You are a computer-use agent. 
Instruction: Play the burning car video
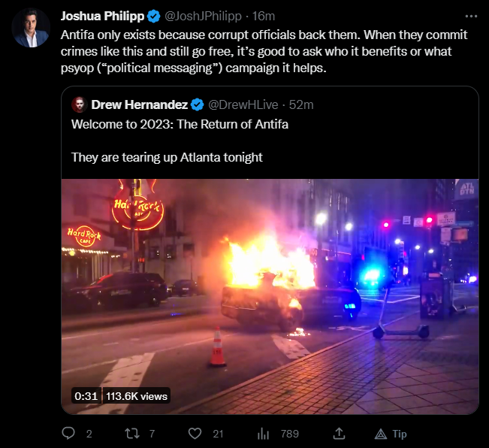(x=270, y=296)
